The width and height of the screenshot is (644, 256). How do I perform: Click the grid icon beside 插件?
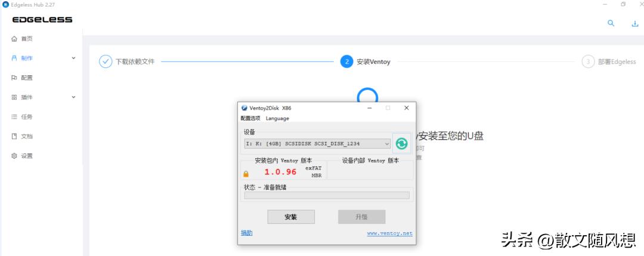[x=14, y=97]
